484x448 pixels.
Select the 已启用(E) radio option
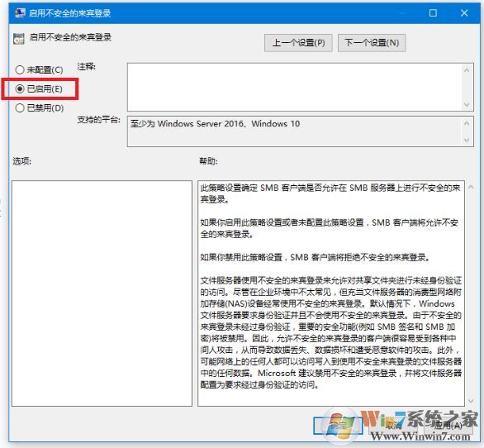click(x=39, y=89)
